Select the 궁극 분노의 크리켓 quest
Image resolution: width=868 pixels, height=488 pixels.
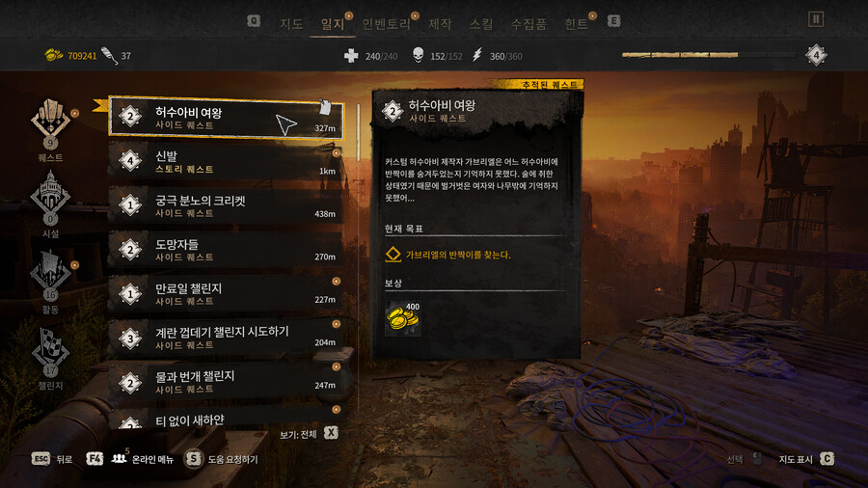226,205
